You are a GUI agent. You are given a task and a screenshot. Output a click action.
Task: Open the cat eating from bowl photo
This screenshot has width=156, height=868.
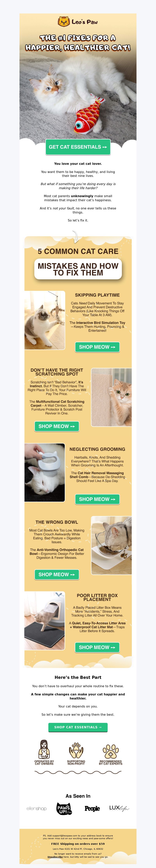[111, 545]
